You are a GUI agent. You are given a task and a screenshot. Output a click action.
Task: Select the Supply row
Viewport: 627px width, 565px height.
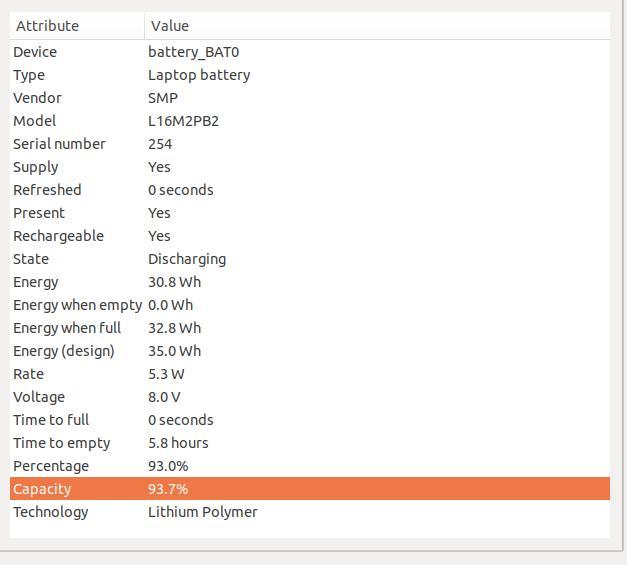pos(310,167)
